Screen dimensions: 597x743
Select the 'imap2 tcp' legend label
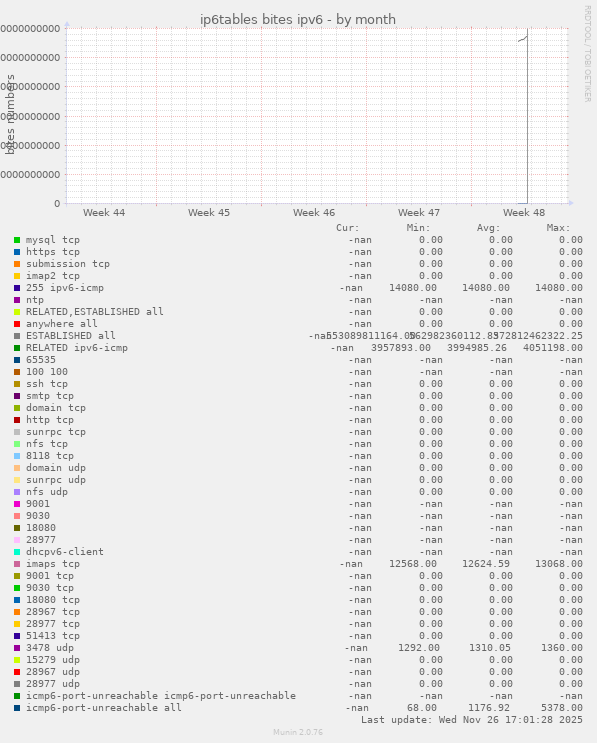(x=53, y=276)
